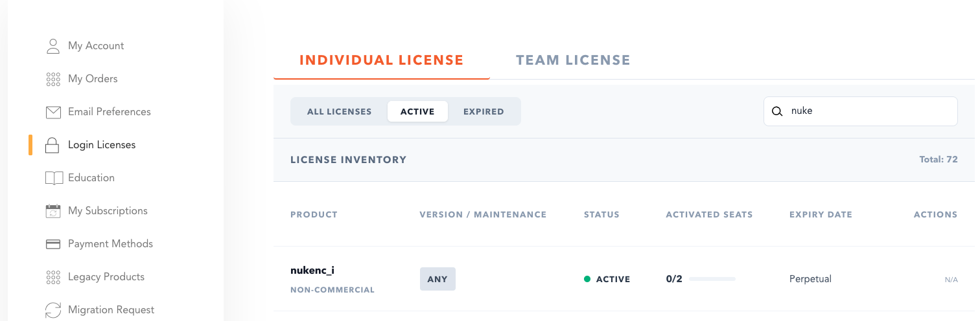The width and height of the screenshot is (980, 321).
Task: Switch to Team License tab
Action: pos(573,60)
